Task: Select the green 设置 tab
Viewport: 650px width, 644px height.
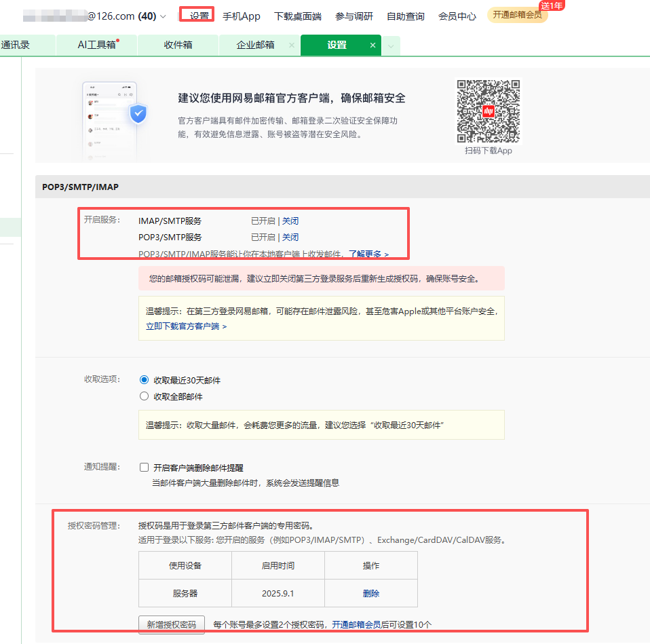Action: pyautogui.click(x=337, y=45)
